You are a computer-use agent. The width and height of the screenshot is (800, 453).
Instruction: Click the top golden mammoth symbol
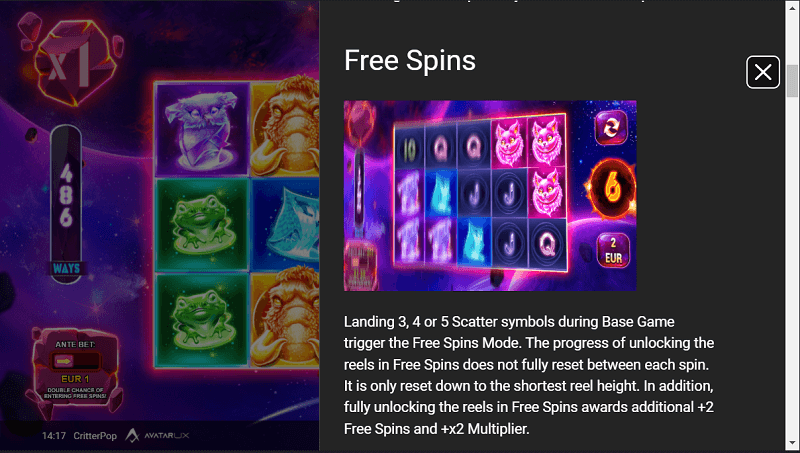pyautogui.click(x=286, y=128)
